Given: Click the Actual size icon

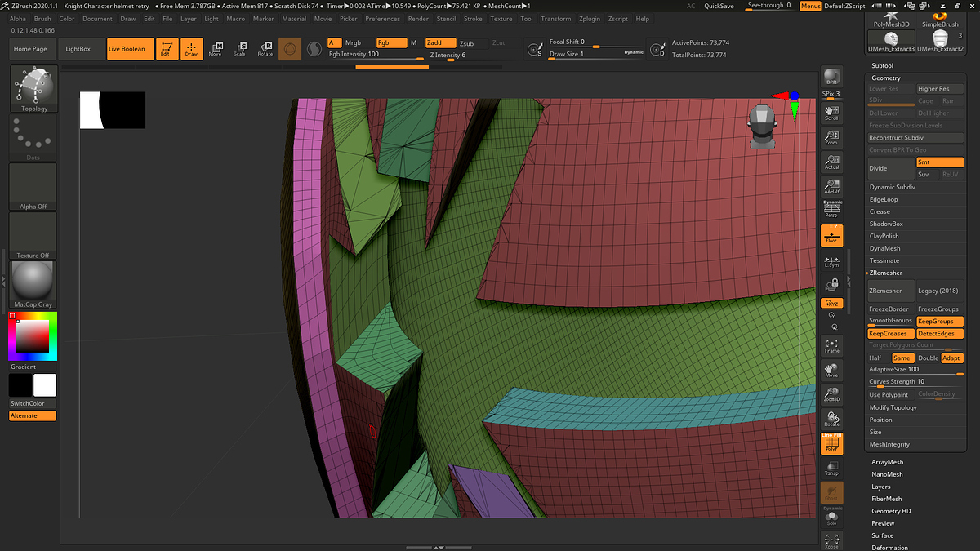Looking at the screenshot, I should [831, 162].
